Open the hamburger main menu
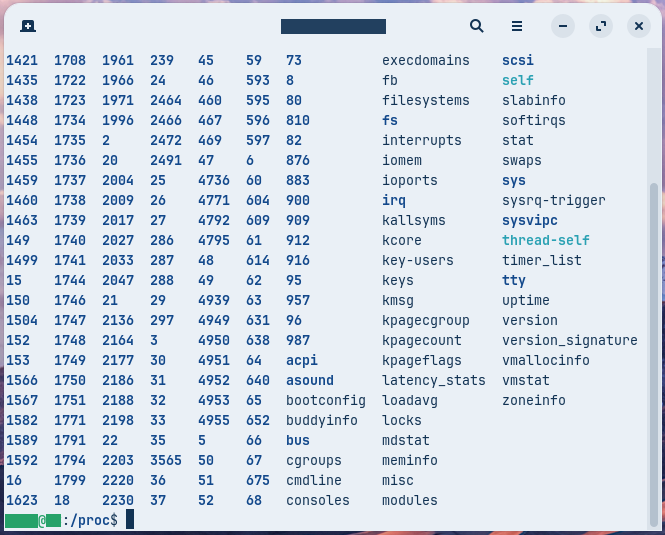This screenshot has width=665, height=535. point(517,26)
